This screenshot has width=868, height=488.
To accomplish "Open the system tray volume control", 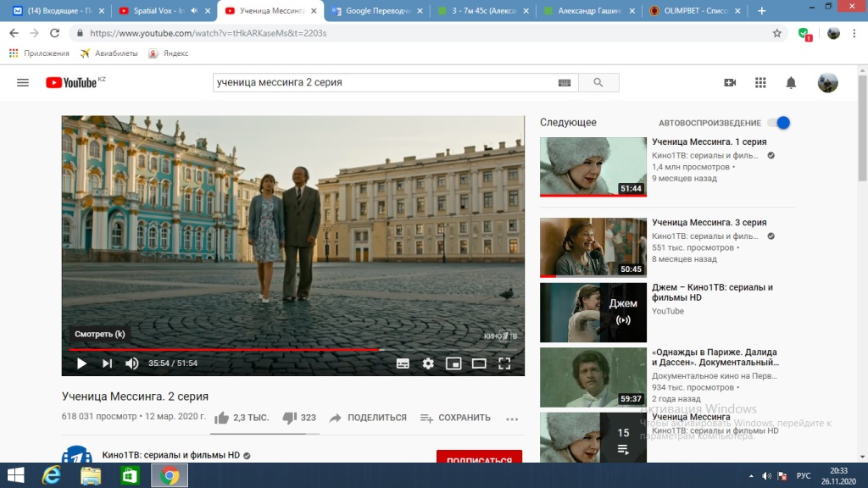I will [766, 476].
